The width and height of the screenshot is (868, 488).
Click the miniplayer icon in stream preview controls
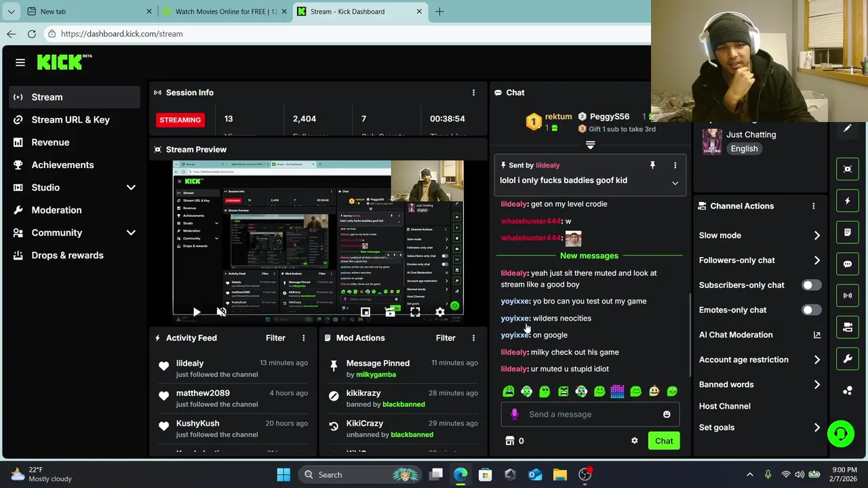[x=366, y=312]
